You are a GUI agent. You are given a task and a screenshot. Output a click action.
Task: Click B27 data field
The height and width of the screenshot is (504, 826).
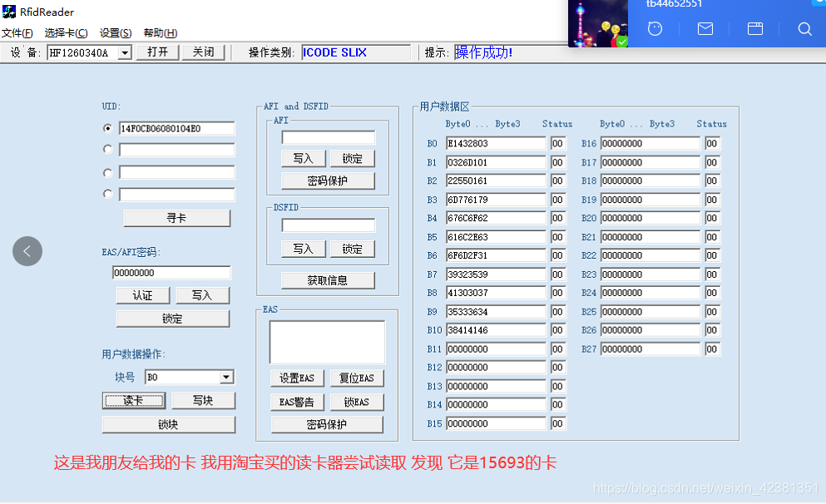650,348
